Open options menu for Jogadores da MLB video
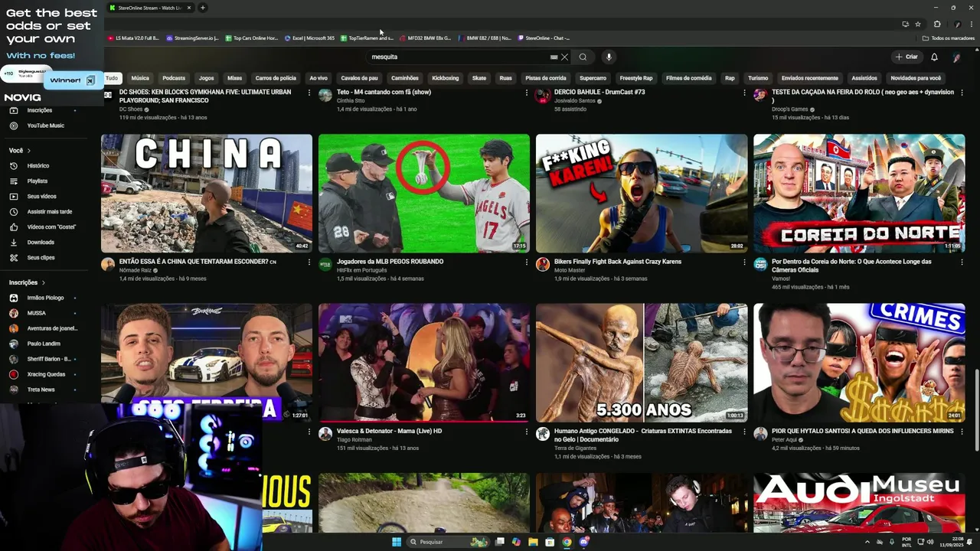 coord(526,262)
